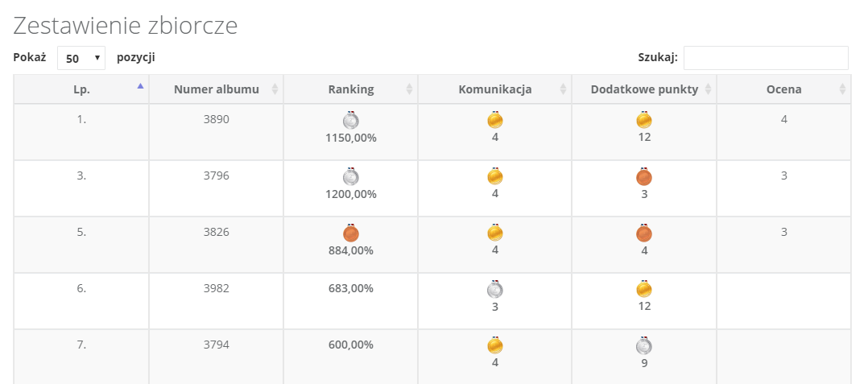Image resolution: width=868 pixels, height=384 pixels.
Task: Click the silver Dodatkowe punkty medal for album 3794
Action: click(644, 346)
